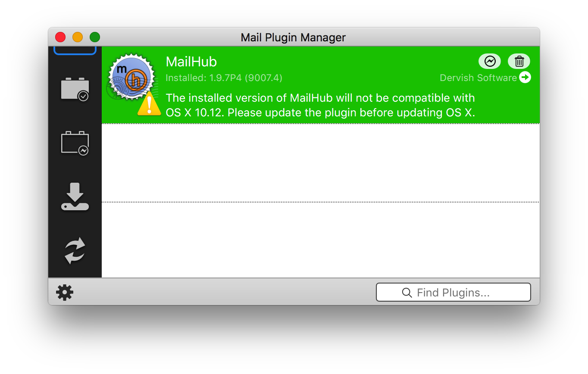Click the yellow warning triangle on MailHub icon
The image size is (588, 374).
point(149,104)
